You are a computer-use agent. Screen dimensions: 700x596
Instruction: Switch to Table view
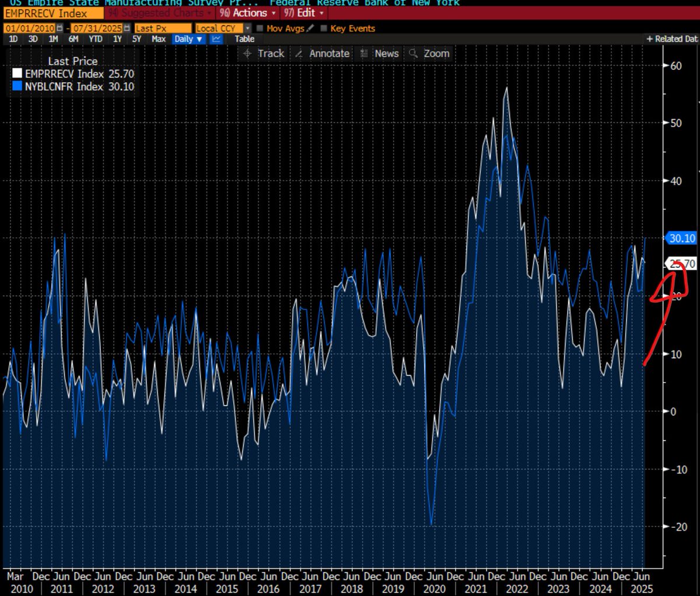(x=244, y=39)
